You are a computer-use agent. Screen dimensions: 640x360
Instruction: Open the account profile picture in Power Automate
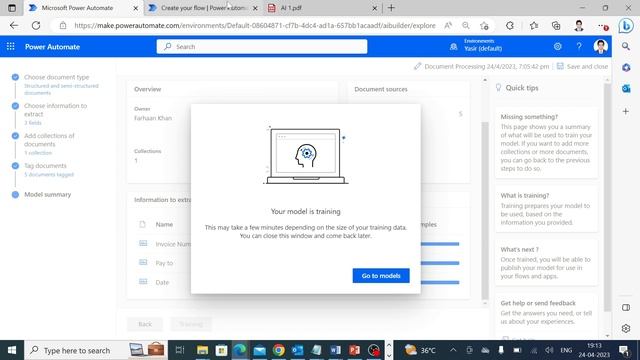pos(600,47)
